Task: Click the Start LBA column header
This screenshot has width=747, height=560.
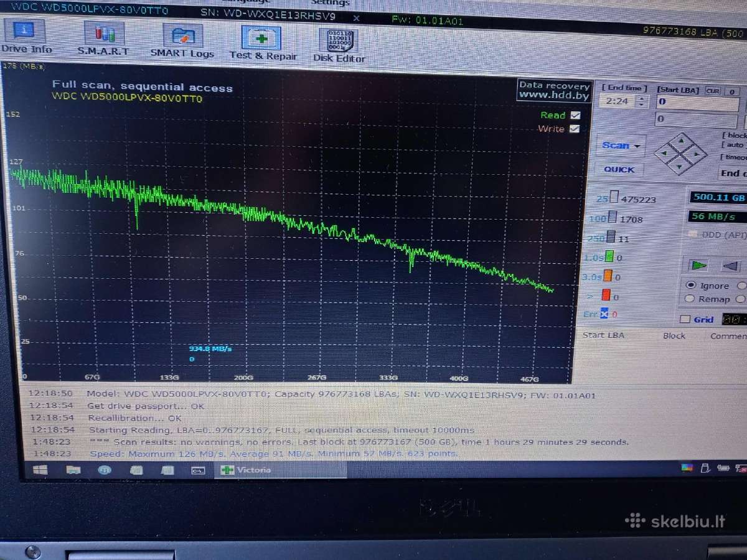Action: coord(603,335)
